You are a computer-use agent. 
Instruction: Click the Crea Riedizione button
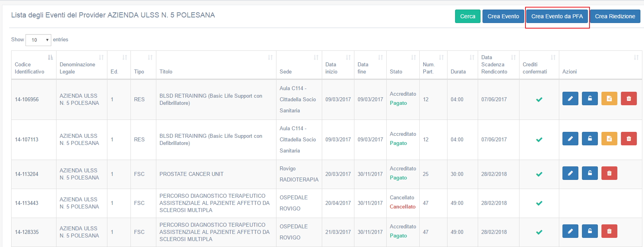(615, 16)
